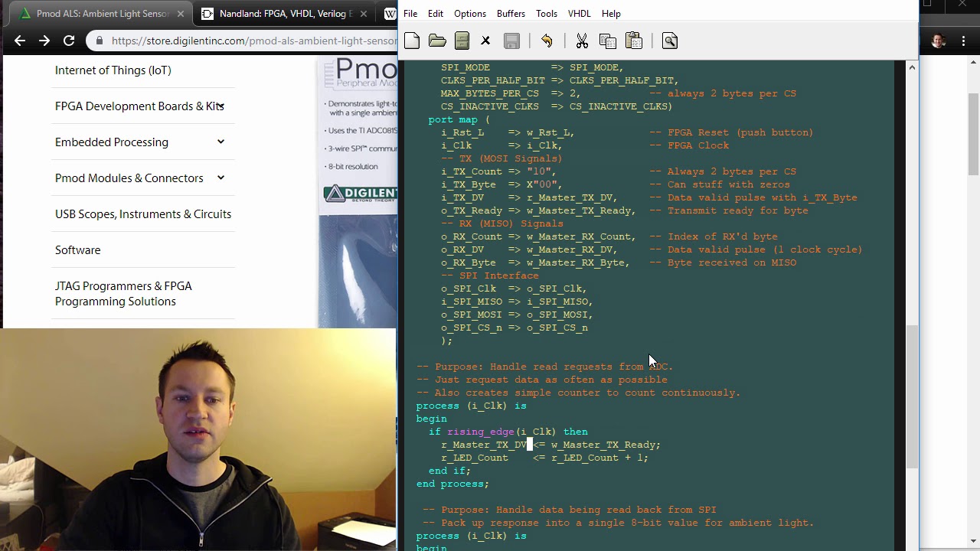Open Chrome's three-dot menu

[x=963, y=41]
